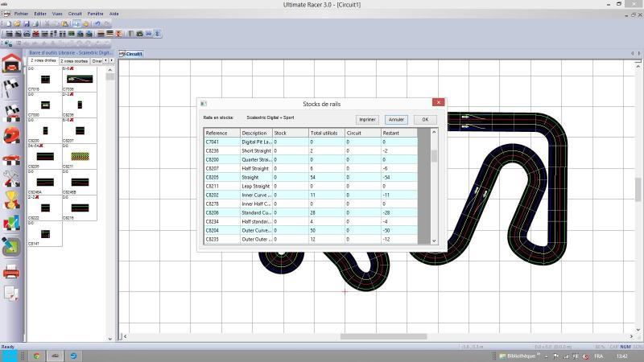The height and width of the screenshot is (362, 644).
Task: Select the red racing helmet icon
Action: pos(11,134)
